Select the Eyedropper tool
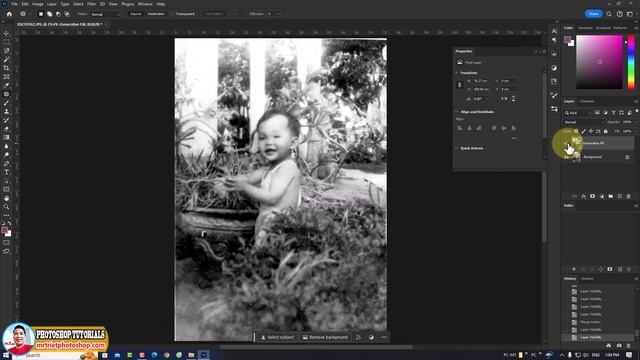Screen dimensions: 640x360 tap(6, 85)
